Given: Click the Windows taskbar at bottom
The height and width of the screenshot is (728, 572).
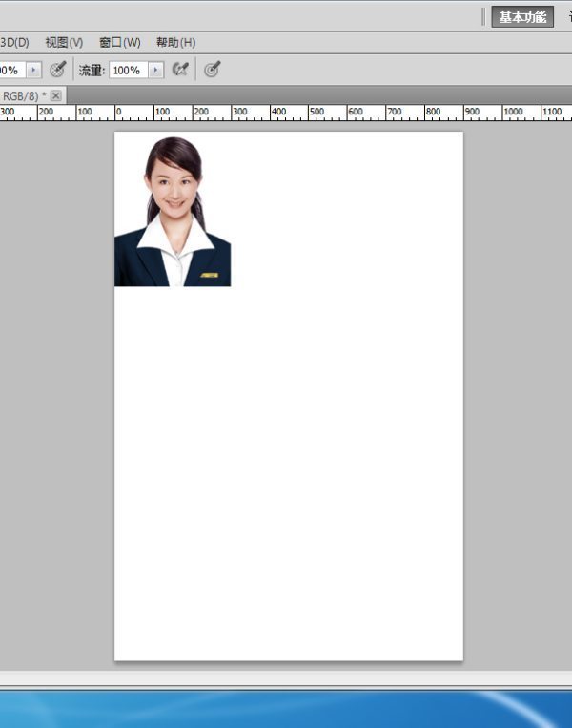Looking at the screenshot, I should click(x=286, y=709).
